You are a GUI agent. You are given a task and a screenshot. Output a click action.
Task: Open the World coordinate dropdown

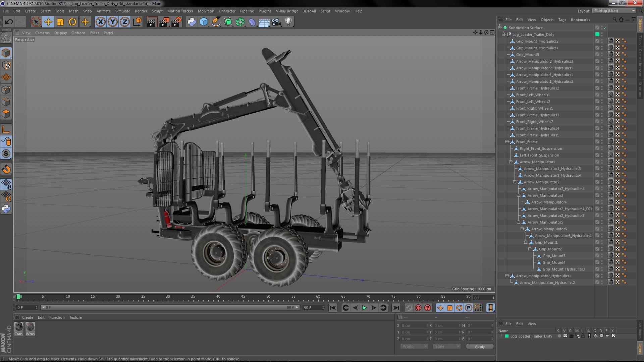(x=414, y=346)
